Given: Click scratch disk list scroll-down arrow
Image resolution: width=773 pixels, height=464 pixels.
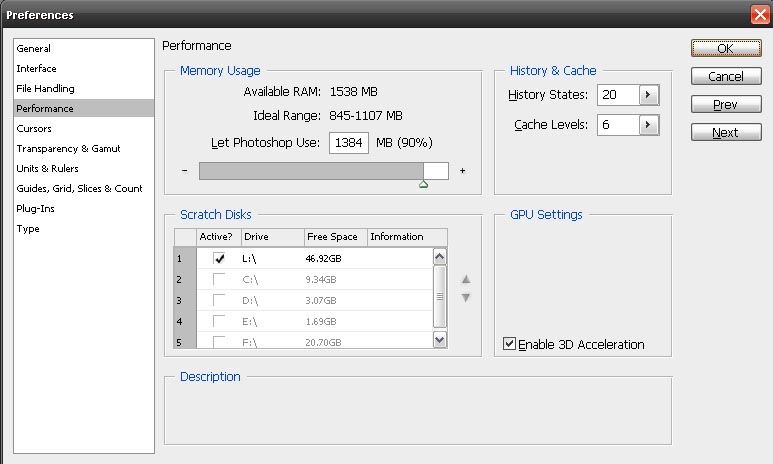Looking at the screenshot, I should coord(440,339).
